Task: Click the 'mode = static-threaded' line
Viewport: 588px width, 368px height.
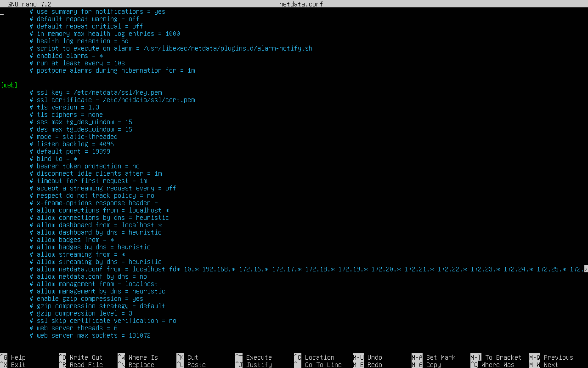Action: click(x=73, y=137)
